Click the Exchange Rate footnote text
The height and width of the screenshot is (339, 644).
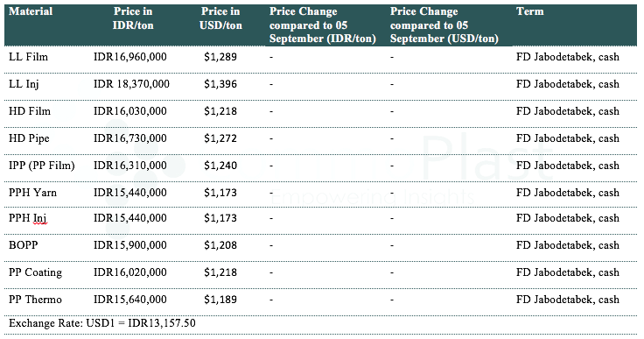102,323
